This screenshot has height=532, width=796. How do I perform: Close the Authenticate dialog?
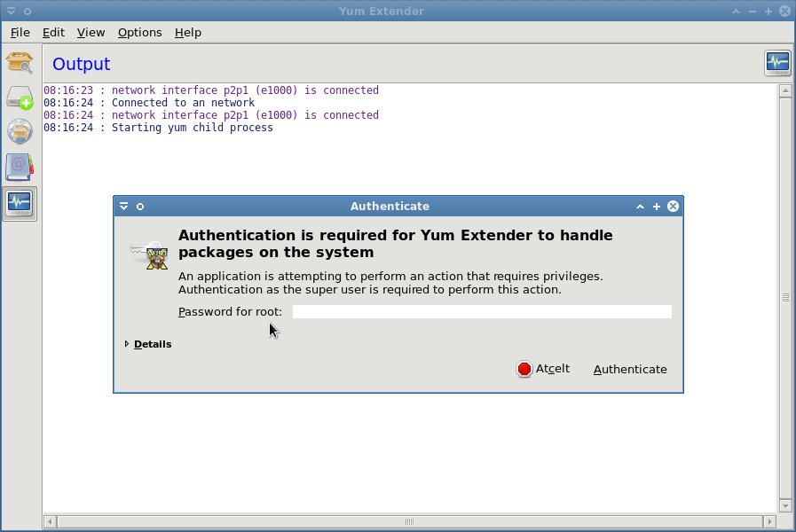673,207
